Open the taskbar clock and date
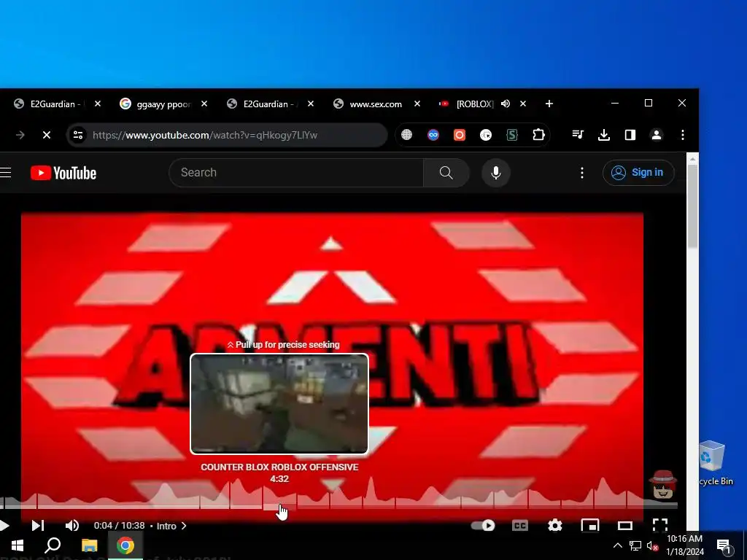Viewport: 747px width, 560px height. click(684, 545)
